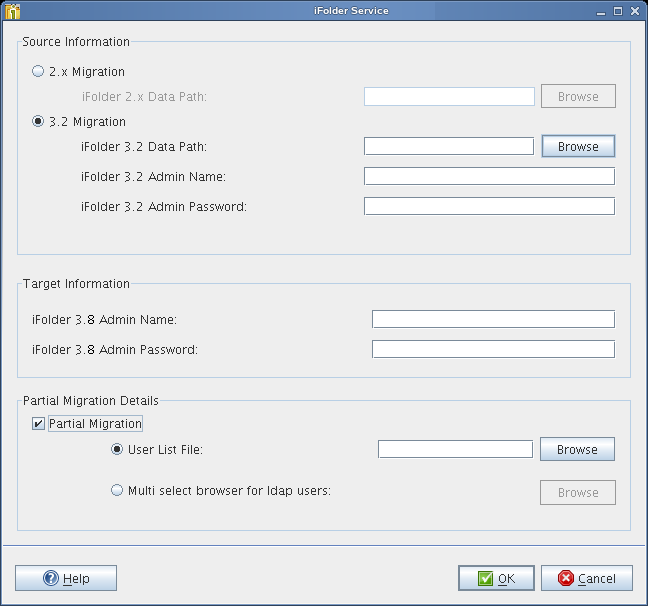Image resolution: width=648 pixels, height=606 pixels.
Task: Browse for the User List File
Action: 577,449
